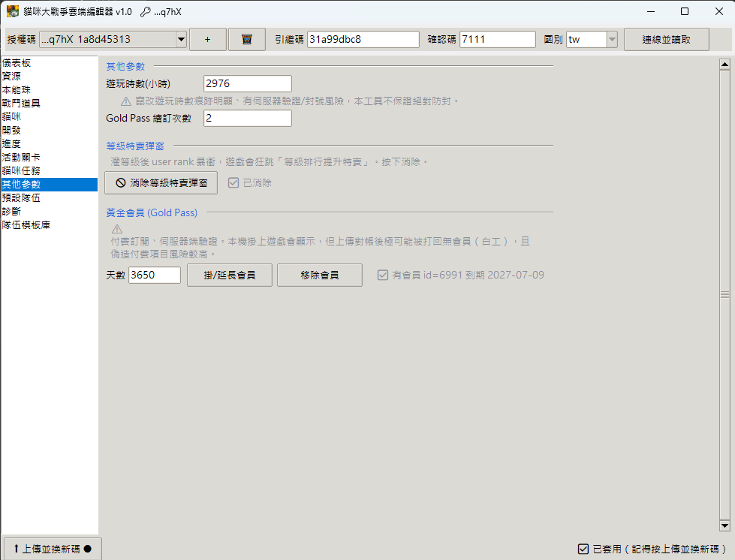The height and width of the screenshot is (560, 735).
Task: Click the trash icon to delete the auth code
Action: click(246, 39)
